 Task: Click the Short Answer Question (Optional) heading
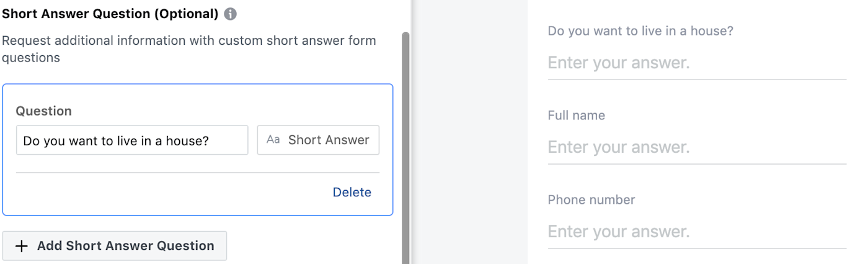110,14
